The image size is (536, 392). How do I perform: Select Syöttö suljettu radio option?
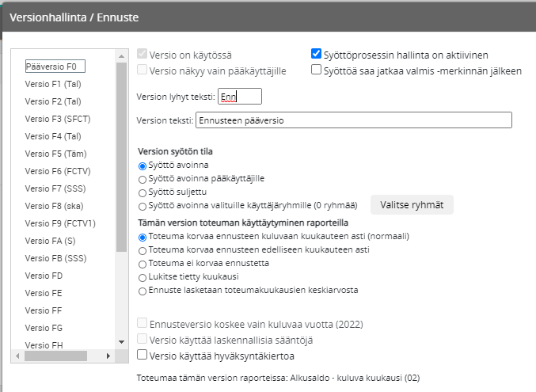click(143, 192)
